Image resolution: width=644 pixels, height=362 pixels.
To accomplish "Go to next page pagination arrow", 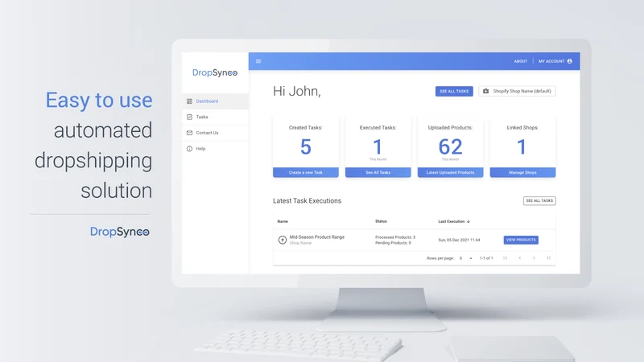I will point(534,257).
